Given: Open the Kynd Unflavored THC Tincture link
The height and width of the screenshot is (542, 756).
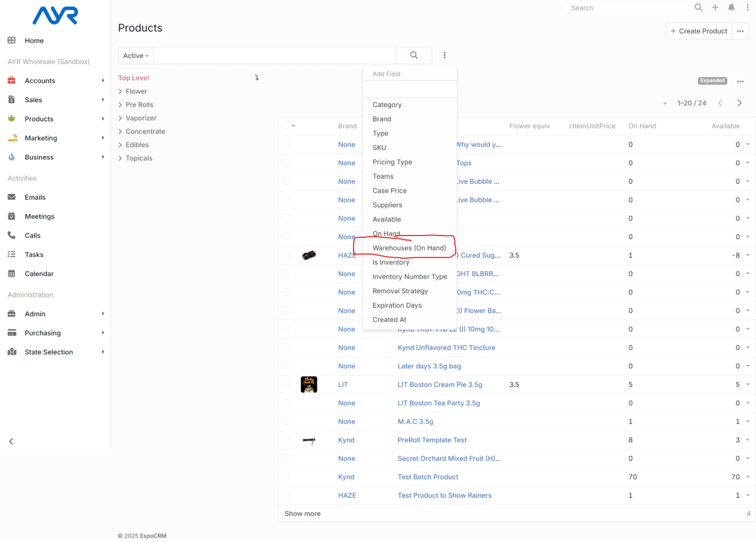Looking at the screenshot, I should tap(446, 348).
